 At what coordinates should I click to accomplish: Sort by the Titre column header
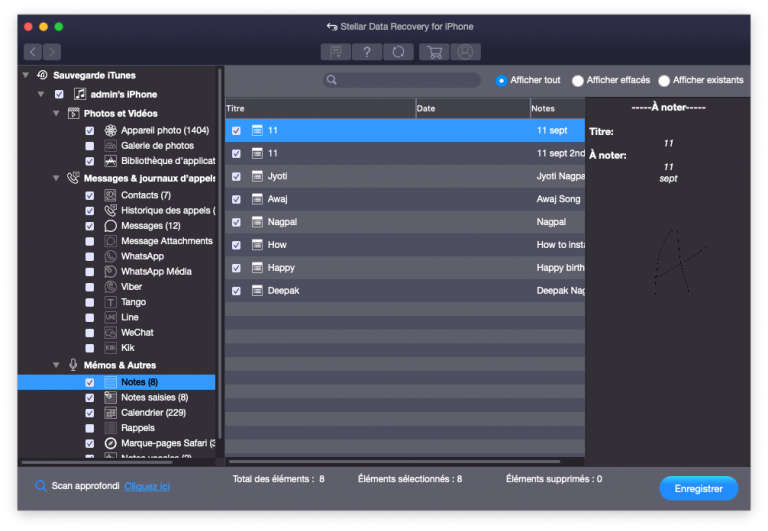[x=320, y=108]
